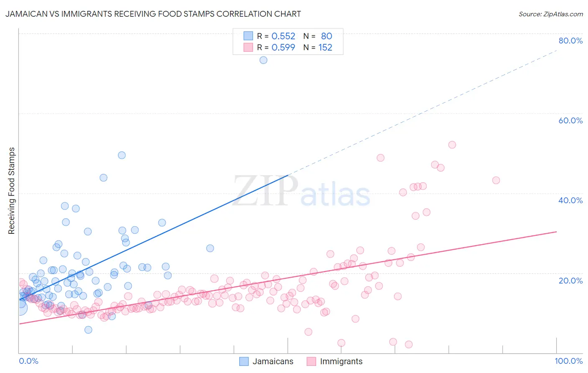Click the 80.0% y-axis tick label
This screenshot has height=373, width=588.
(x=570, y=41)
